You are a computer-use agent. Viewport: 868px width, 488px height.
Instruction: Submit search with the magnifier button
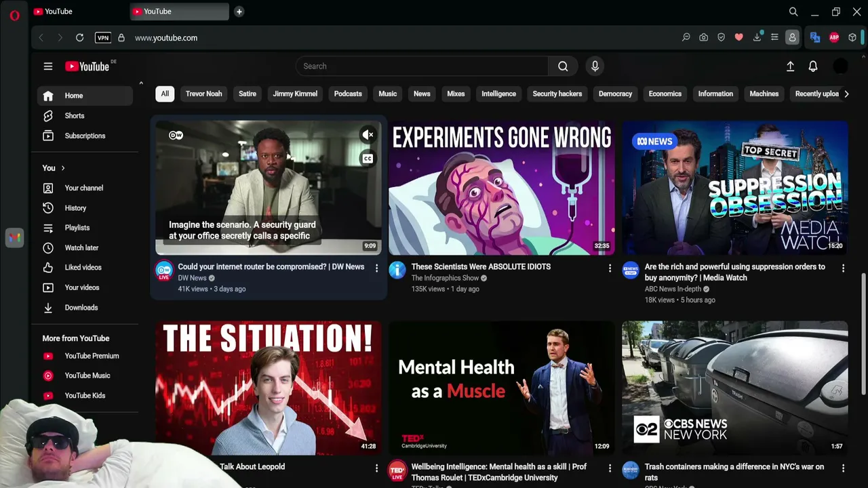[x=563, y=66]
